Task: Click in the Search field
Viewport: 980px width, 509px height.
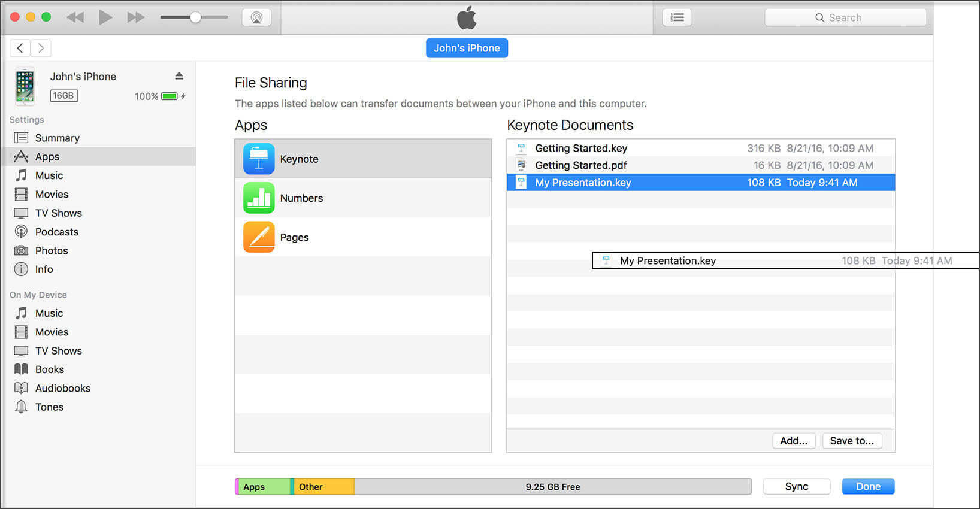Action: click(845, 17)
